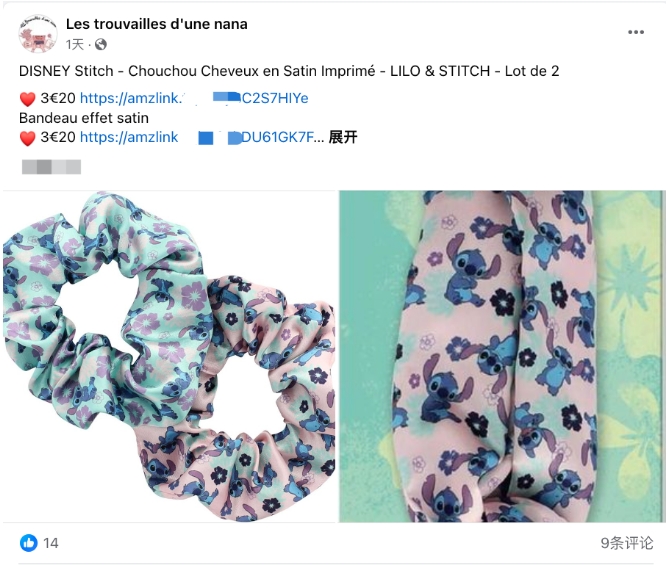Expand post text with 展开

click(x=343, y=137)
